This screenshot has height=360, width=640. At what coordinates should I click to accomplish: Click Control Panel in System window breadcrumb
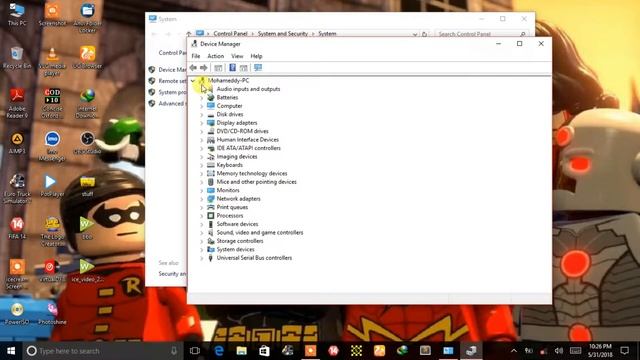(230, 34)
